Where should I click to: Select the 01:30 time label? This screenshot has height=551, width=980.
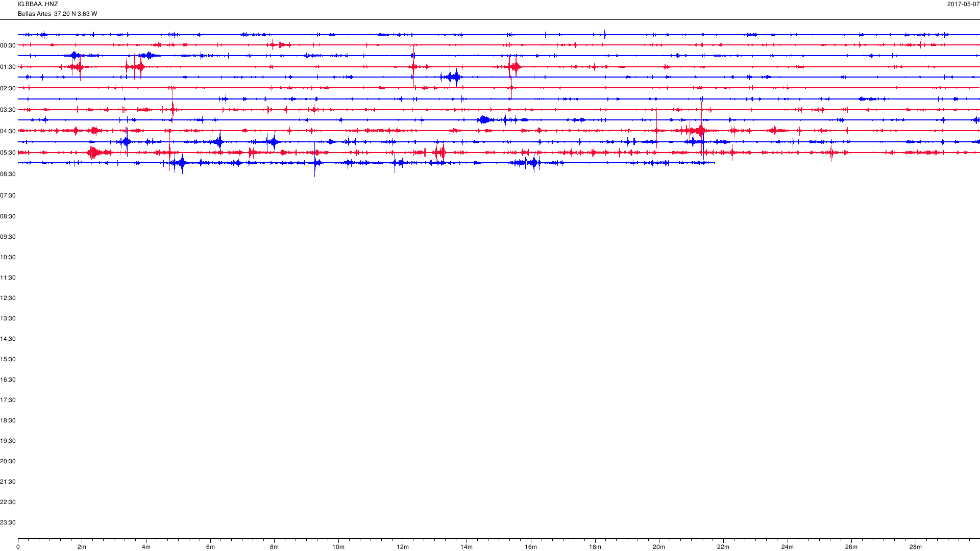(x=8, y=67)
